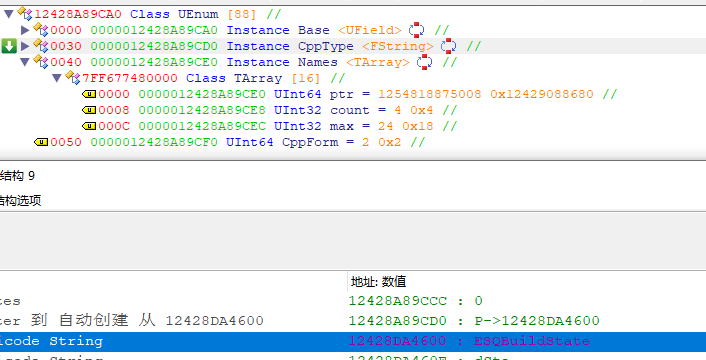Viewport: 706px width, 360px height.
Task: Select the highlighted ESQBuildState string row
Action: (x=353, y=342)
